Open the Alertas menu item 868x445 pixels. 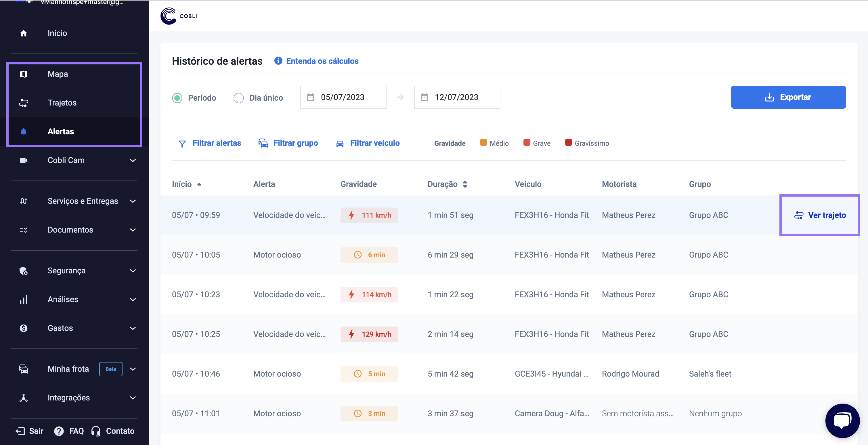pos(74,132)
